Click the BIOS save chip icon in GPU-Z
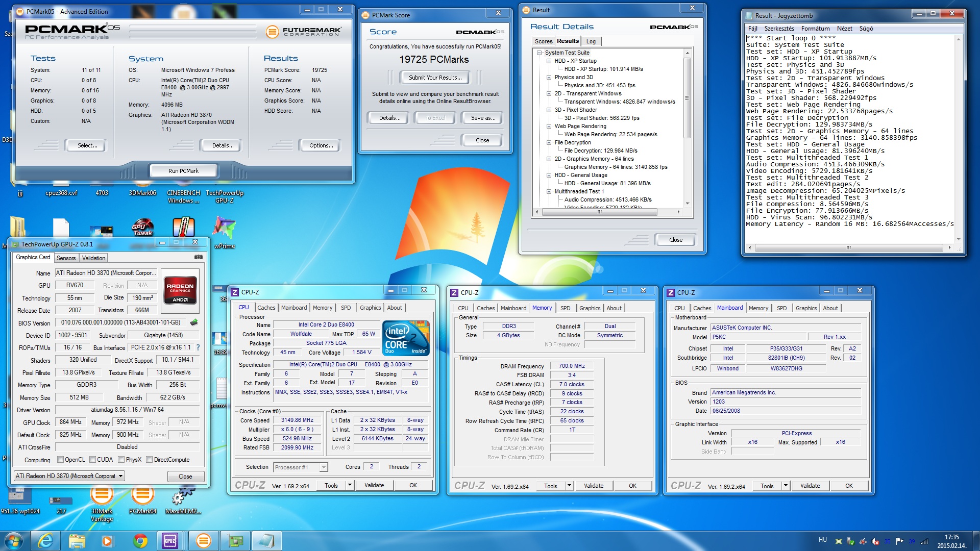Image resolution: width=980 pixels, height=551 pixels. click(194, 322)
